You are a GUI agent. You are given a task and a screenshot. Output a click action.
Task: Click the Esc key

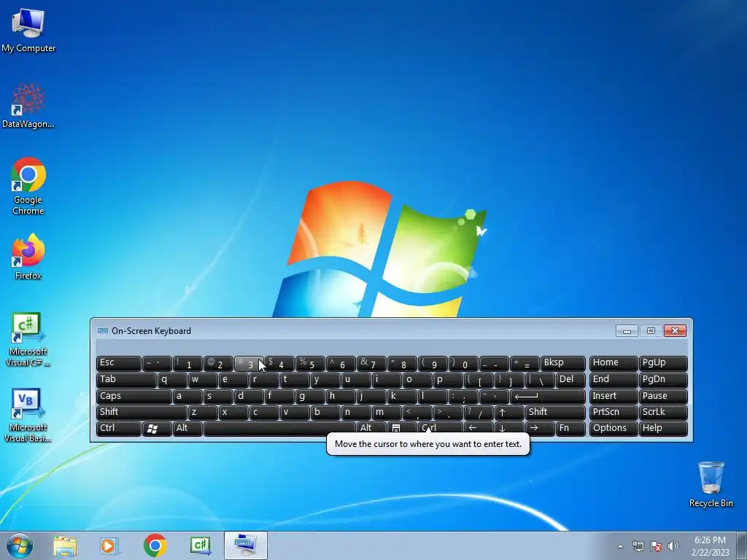(119, 364)
